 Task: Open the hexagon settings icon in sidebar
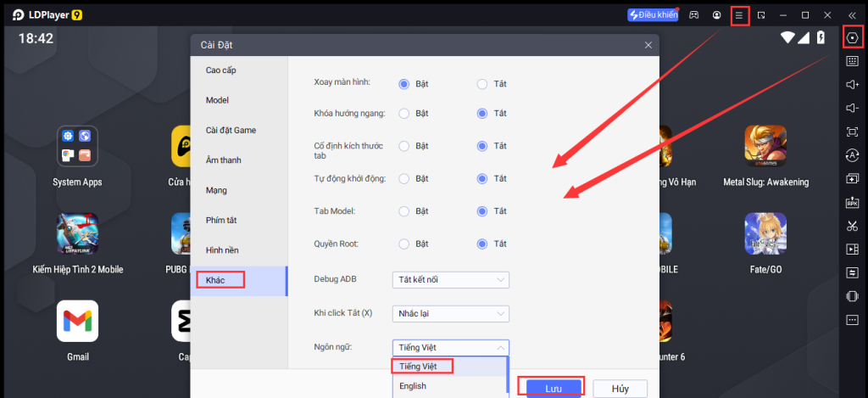pos(852,37)
